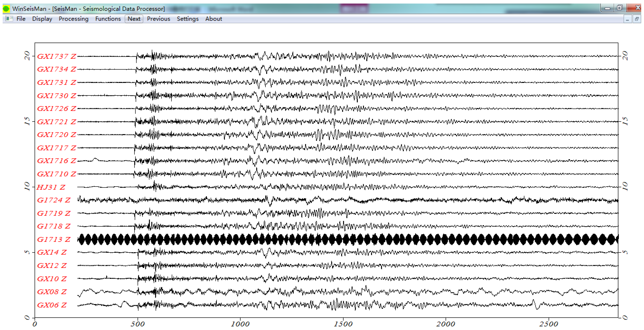The image size is (644, 330).
Task: Restore down the inner SeisMan document window
Action: point(636,19)
